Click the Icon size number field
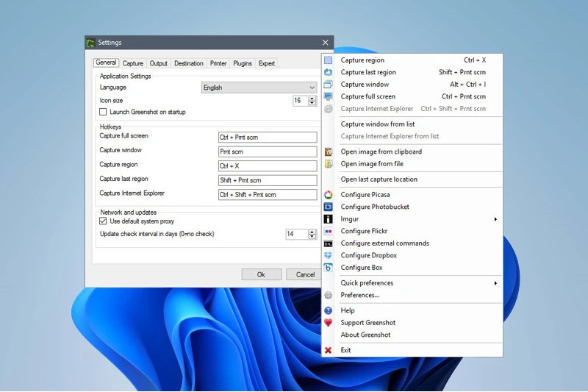 point(301,101)
